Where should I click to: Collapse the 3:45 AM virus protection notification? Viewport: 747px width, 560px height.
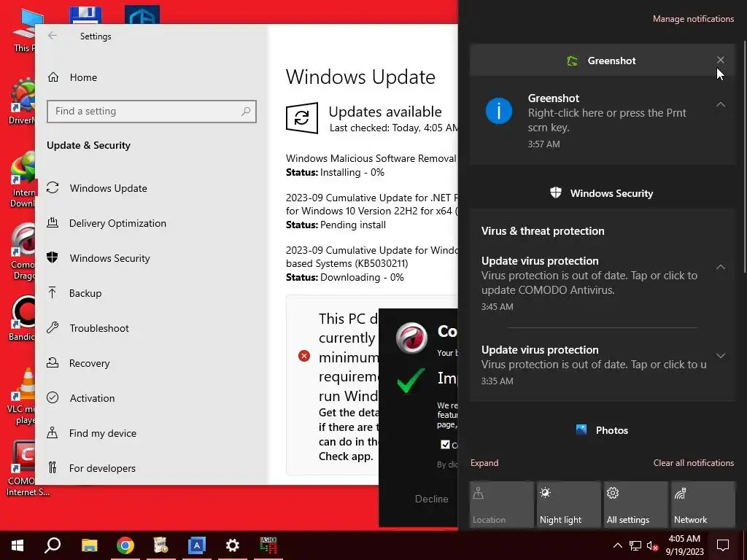pos(721,267)
